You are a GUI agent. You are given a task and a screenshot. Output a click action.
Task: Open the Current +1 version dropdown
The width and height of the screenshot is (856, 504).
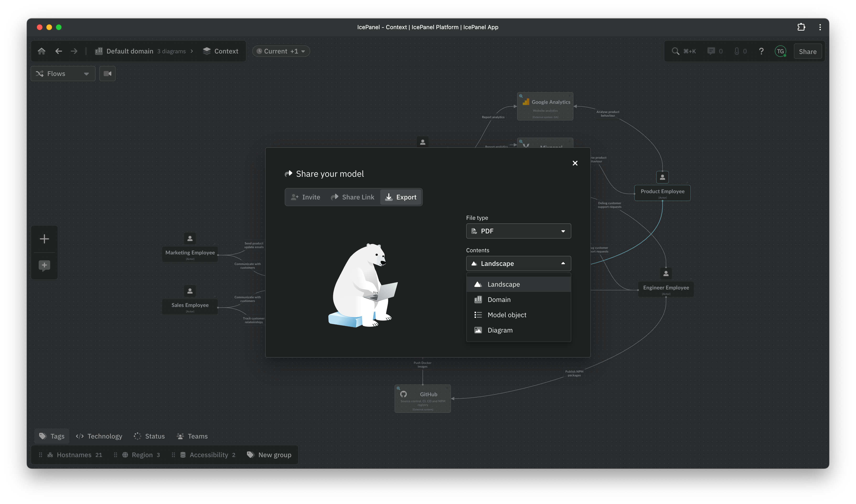pos(281,51)
